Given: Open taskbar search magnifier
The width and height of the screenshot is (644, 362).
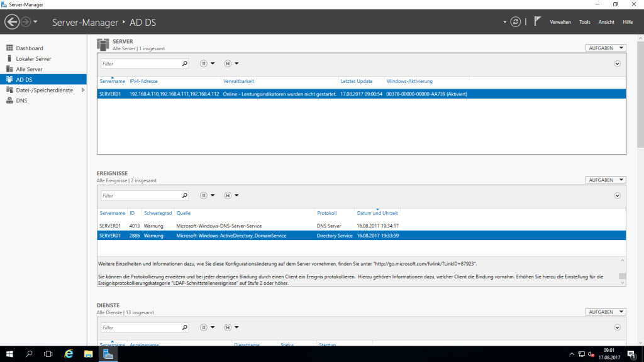Looking at the screenshot, I should tap(29, 354).
